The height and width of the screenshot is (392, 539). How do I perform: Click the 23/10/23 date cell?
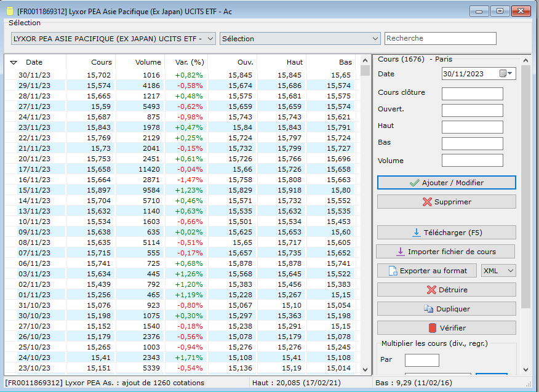point(34,368)
